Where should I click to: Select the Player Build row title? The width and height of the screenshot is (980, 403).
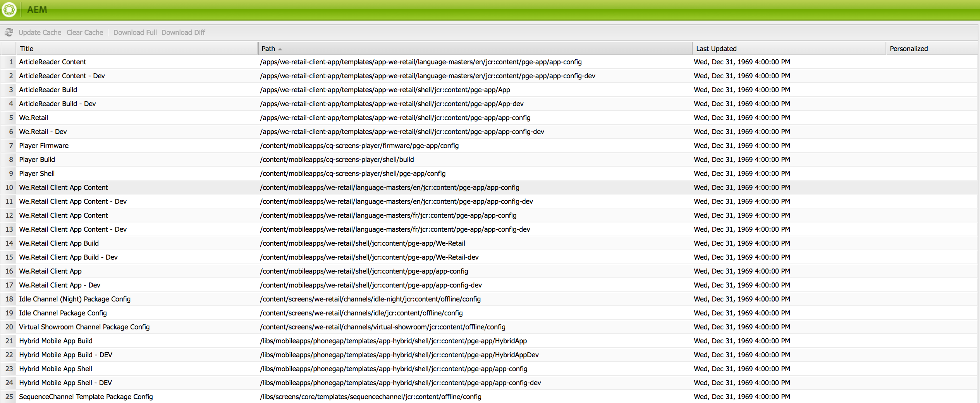[x=37, y=160]
